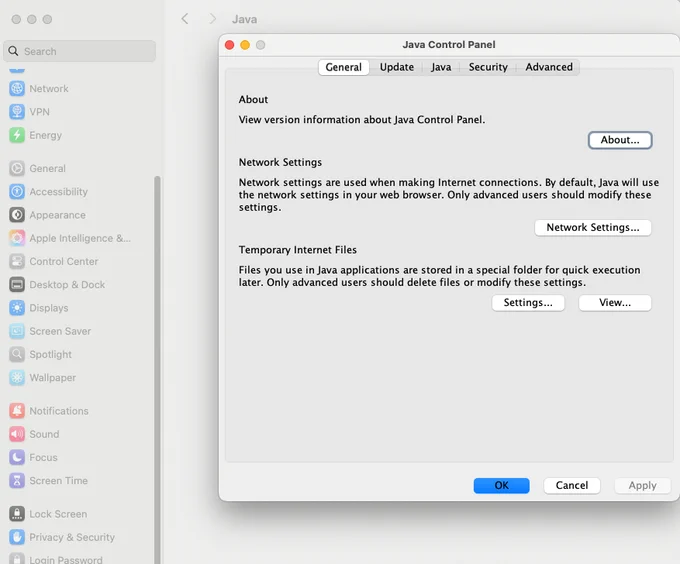
Task: Open the Advanced tab
Action: point(549,67)
